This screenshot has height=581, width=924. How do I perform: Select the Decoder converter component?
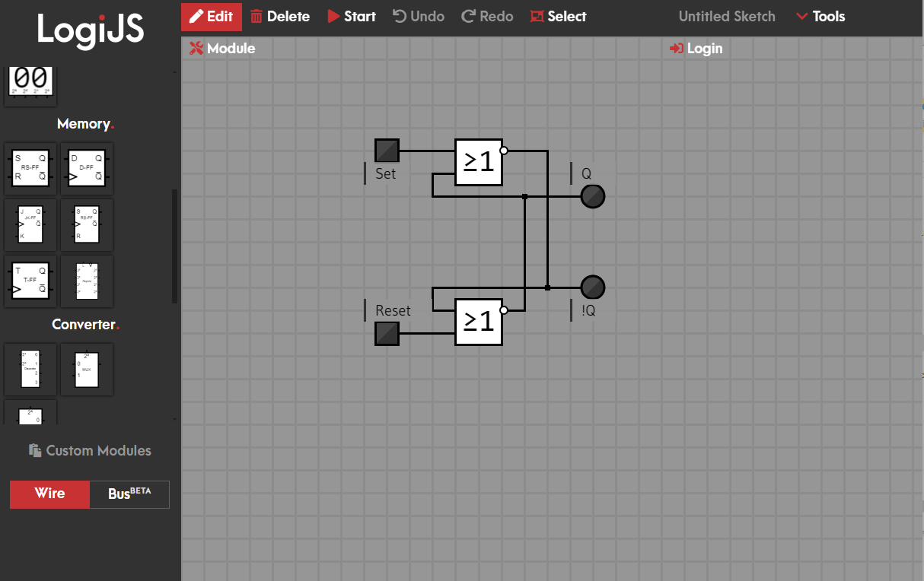coord(30,370)
